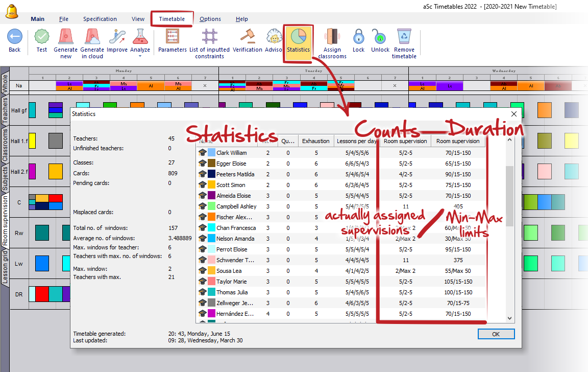Image resolution: width=588 pixels, height=372 pixels.
Task: Open the Main ribbon tab
Action: pos(37,19)
